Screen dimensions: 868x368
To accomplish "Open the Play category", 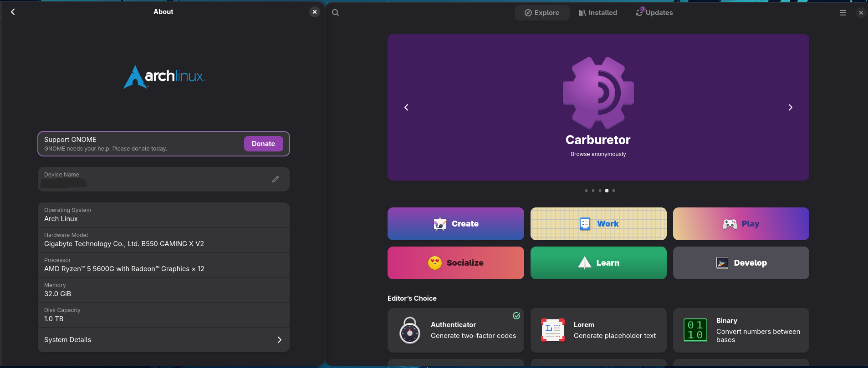I will click(741, 224).
